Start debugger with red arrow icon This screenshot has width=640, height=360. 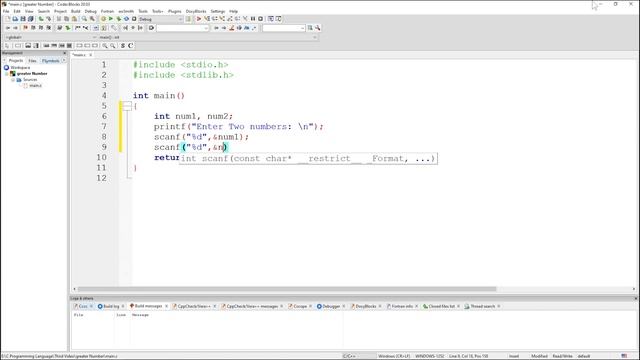199,19
